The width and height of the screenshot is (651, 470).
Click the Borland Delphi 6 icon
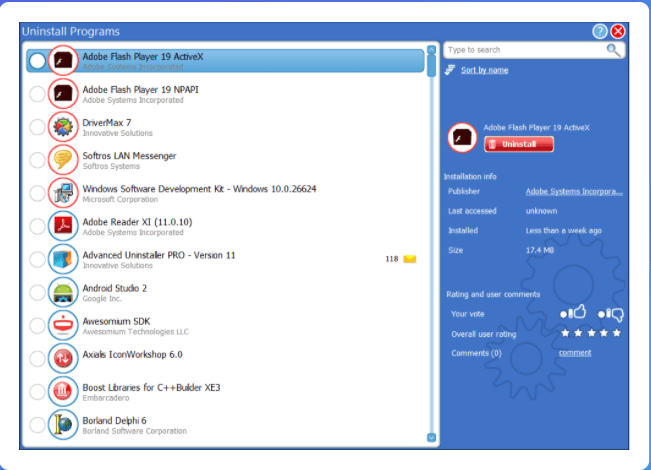(63, 424)
